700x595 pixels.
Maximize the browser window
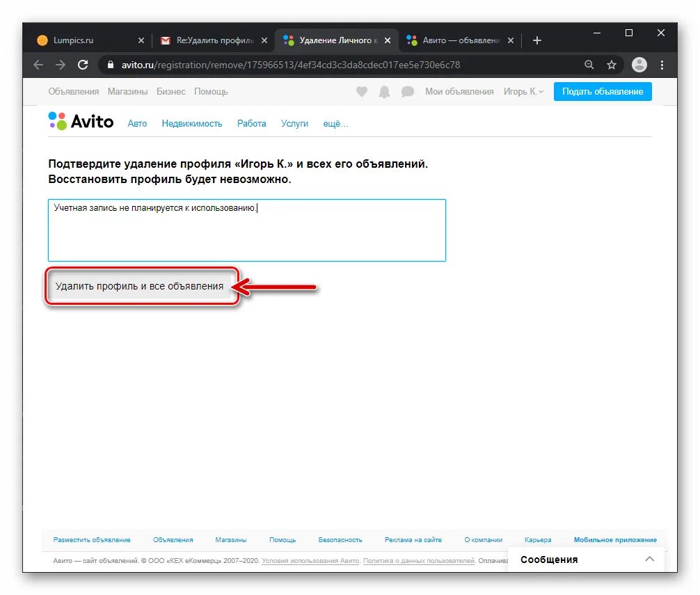pyautogui.click(x=629, y=33)
